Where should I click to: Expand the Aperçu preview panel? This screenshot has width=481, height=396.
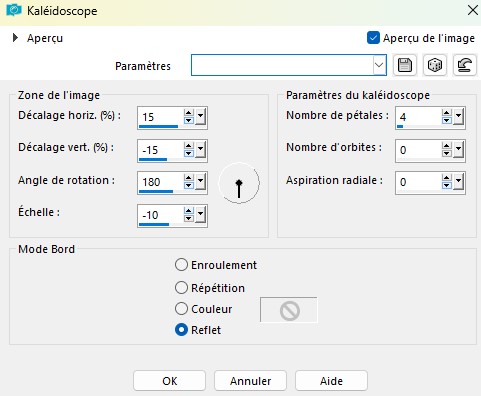click(15, 38)
